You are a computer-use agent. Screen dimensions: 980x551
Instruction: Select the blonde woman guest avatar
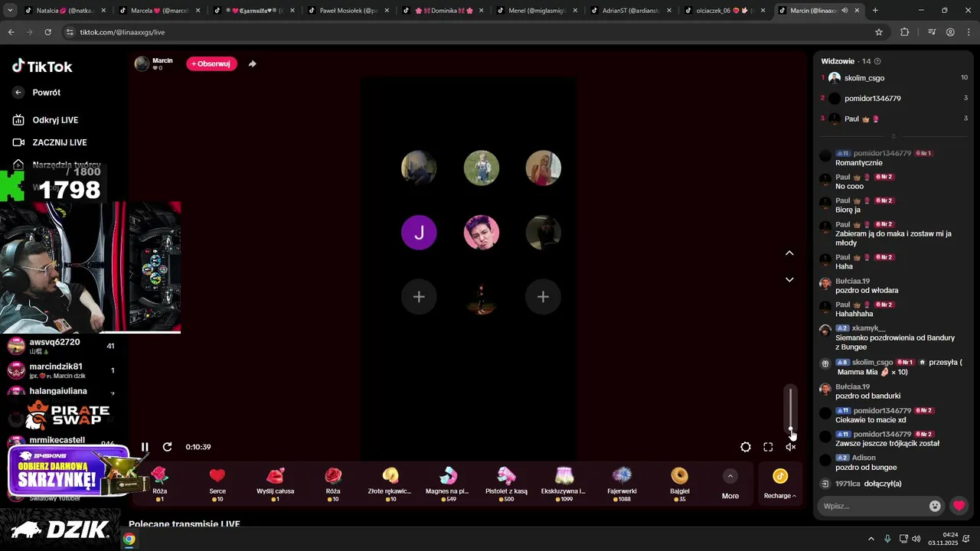coord(543,168)
